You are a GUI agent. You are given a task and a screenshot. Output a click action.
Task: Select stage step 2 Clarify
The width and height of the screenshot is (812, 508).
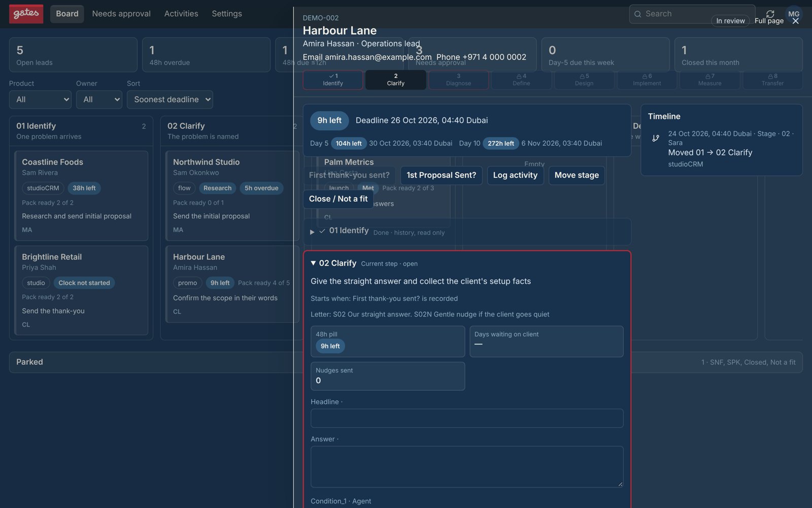coord(396,80)
